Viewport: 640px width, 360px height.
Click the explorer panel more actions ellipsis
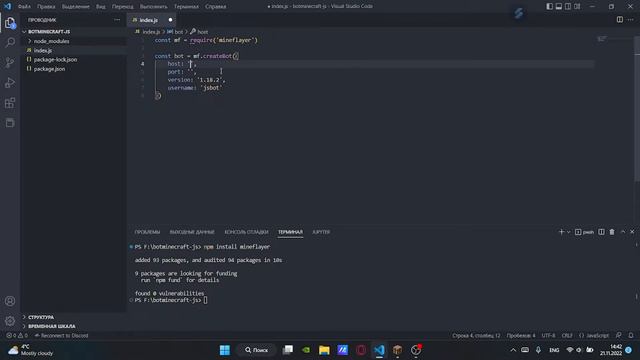[x=117, y=20]
